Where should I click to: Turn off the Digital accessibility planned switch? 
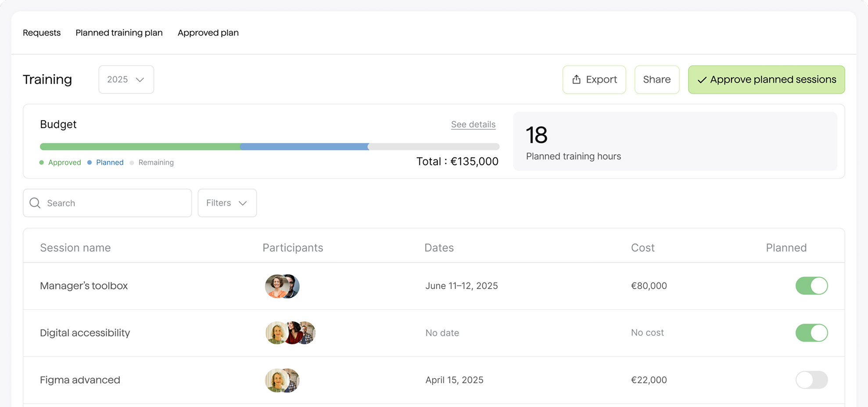click(811, 332)
